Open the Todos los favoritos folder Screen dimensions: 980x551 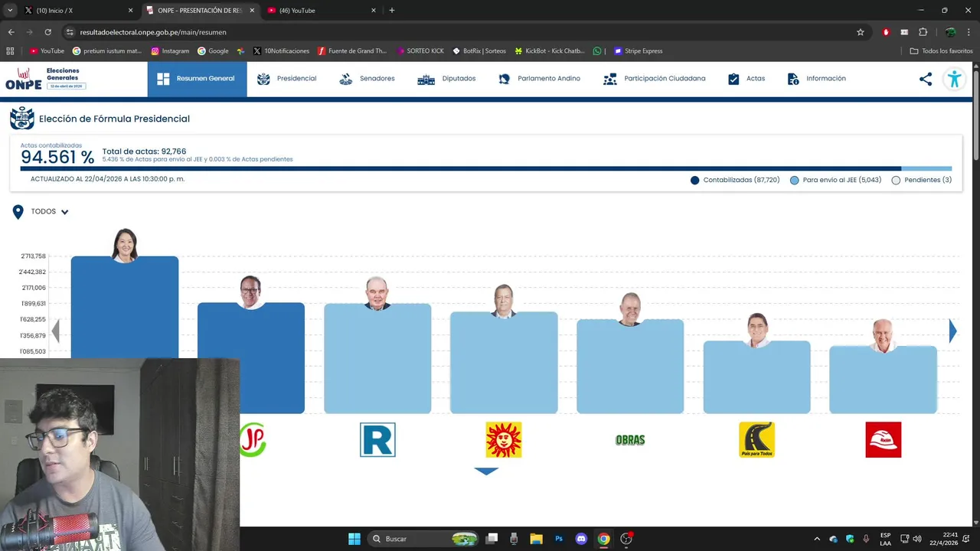click(941, 51)
